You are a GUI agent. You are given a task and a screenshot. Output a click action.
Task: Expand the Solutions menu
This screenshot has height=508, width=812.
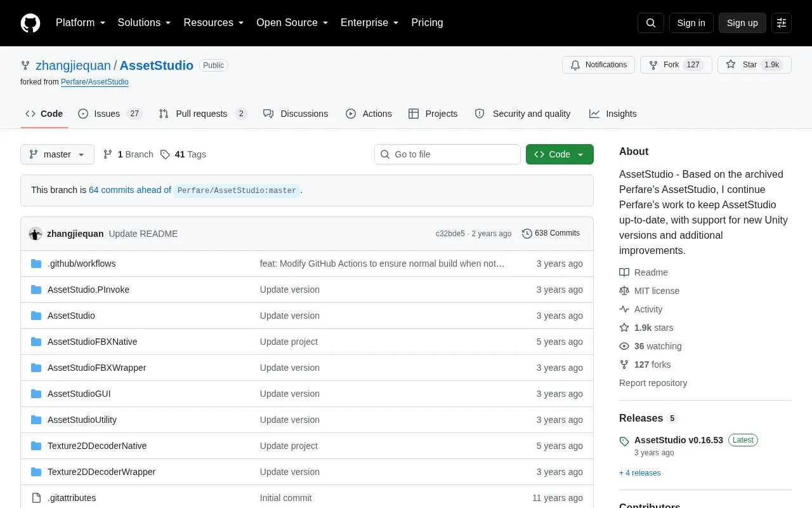(x=145, y=23)
